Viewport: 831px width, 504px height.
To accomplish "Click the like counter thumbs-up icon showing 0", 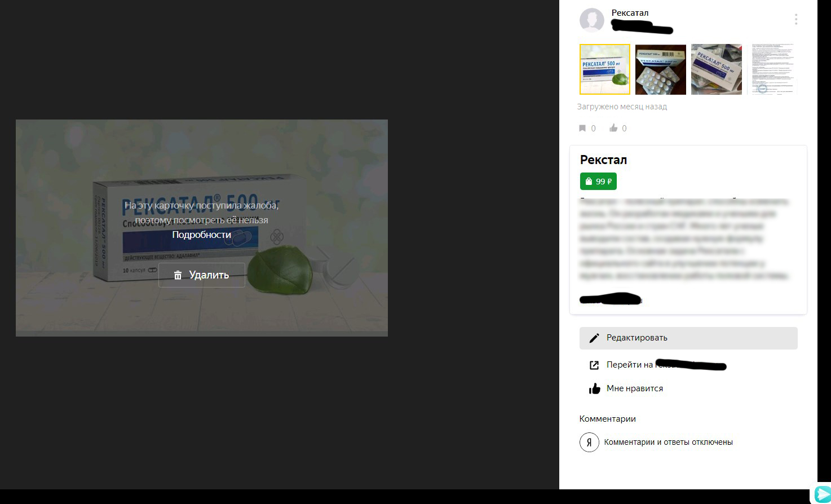I will pos(614,128).
